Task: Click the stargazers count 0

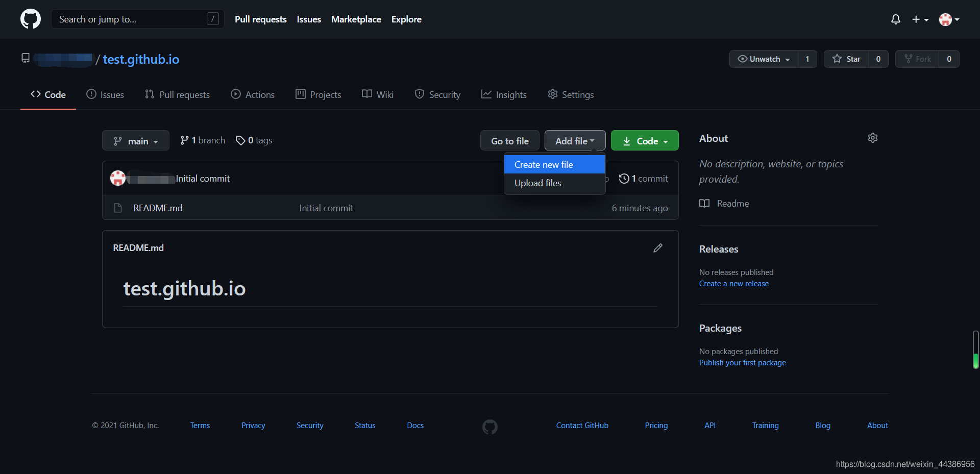Action: (878, 59)
